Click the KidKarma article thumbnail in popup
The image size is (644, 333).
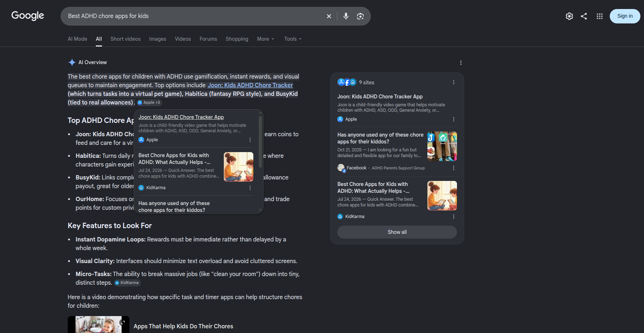pyautogui.click(x=239, y=167)
